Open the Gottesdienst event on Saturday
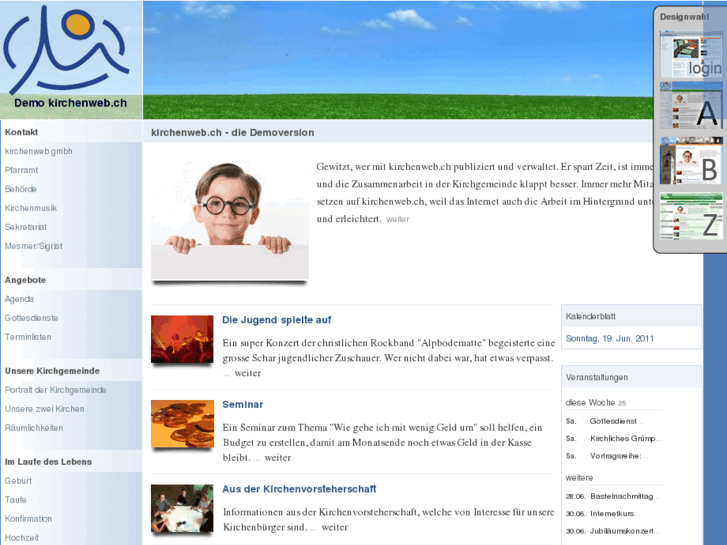The image size is (727, 545). click(616, 421)
